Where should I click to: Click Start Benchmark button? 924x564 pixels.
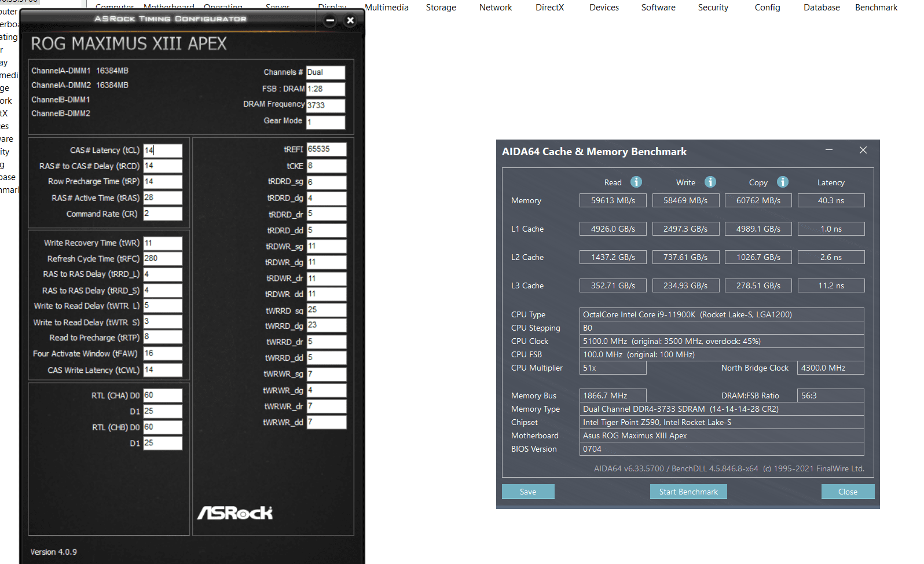[688, 492]
